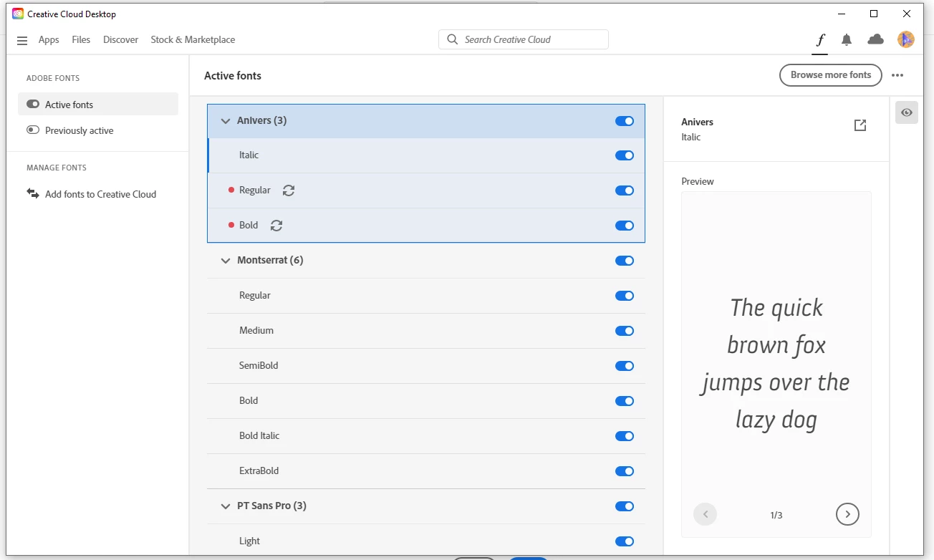Collapse the PT Sans Pro family chevron
This screenshot has height=560, width=934.
pos(226,506)
